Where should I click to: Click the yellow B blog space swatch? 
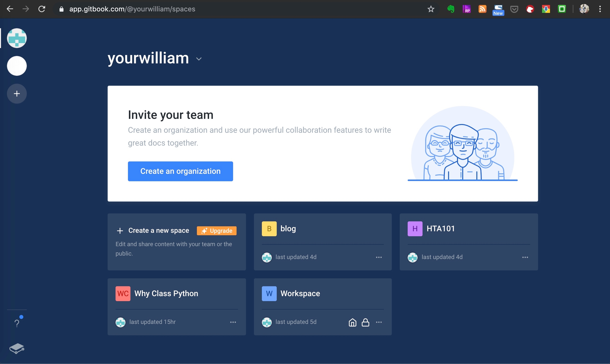[x=269, y=229]
